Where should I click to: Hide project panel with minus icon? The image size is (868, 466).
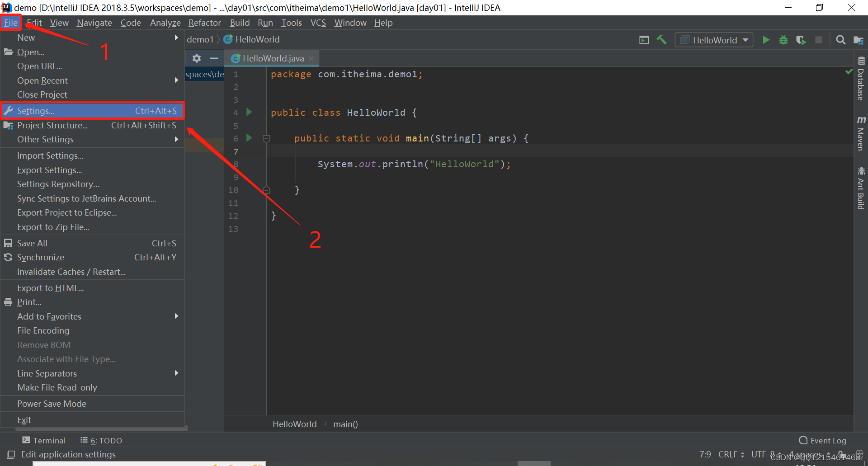click(214, 58)
